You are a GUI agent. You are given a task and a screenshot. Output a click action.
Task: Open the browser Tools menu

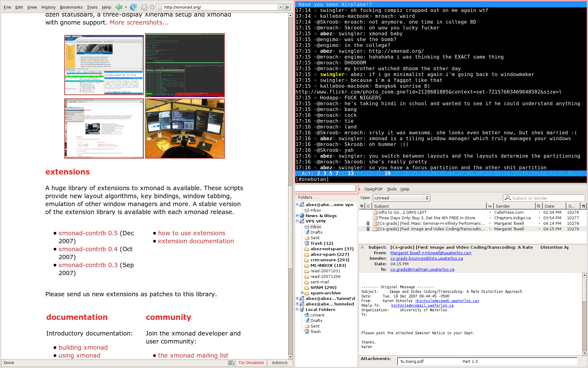92,7
